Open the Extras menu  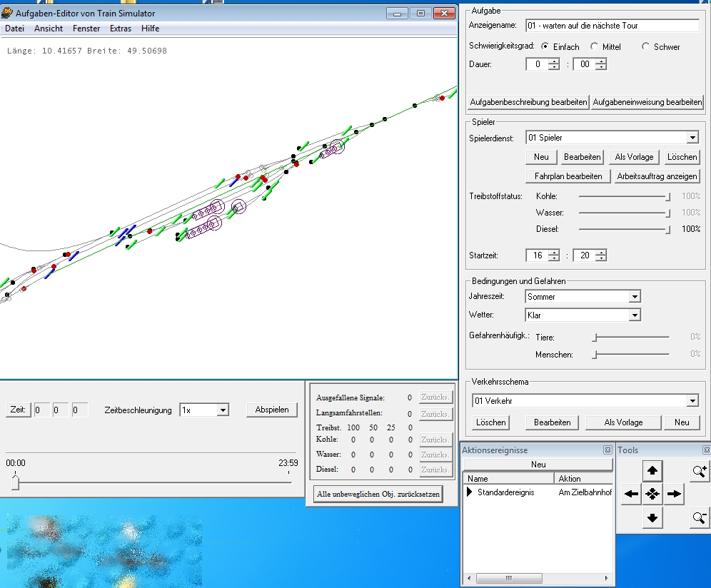click(120, 28)
